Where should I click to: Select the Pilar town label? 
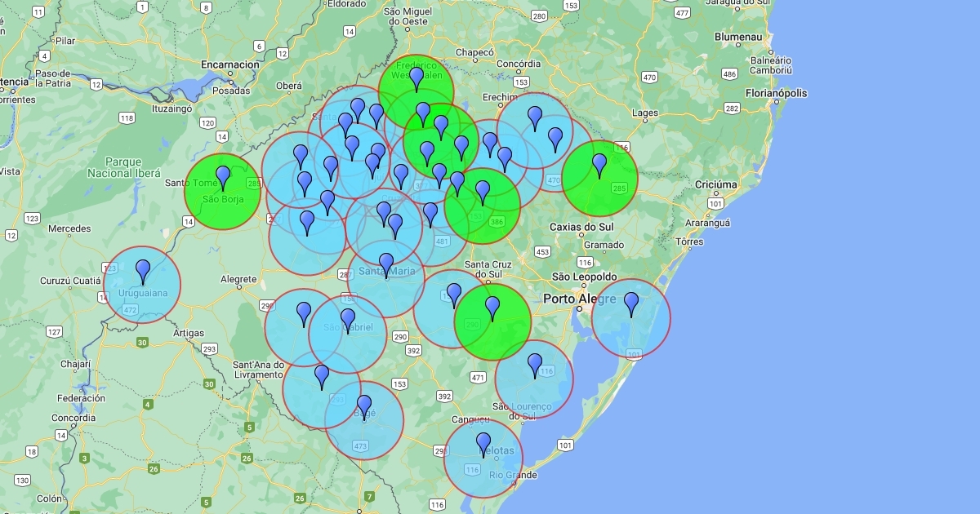(65, 40)
